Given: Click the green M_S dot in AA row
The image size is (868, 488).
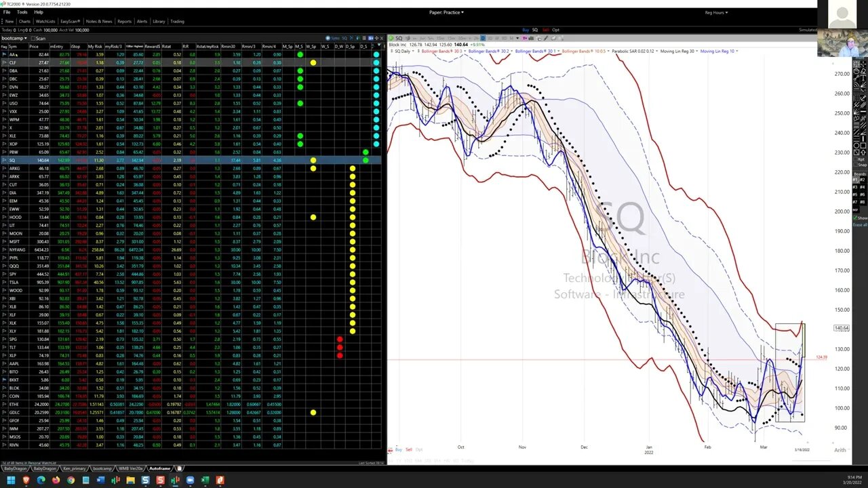Looking at the screenshot, I should [x=300, y=54].
